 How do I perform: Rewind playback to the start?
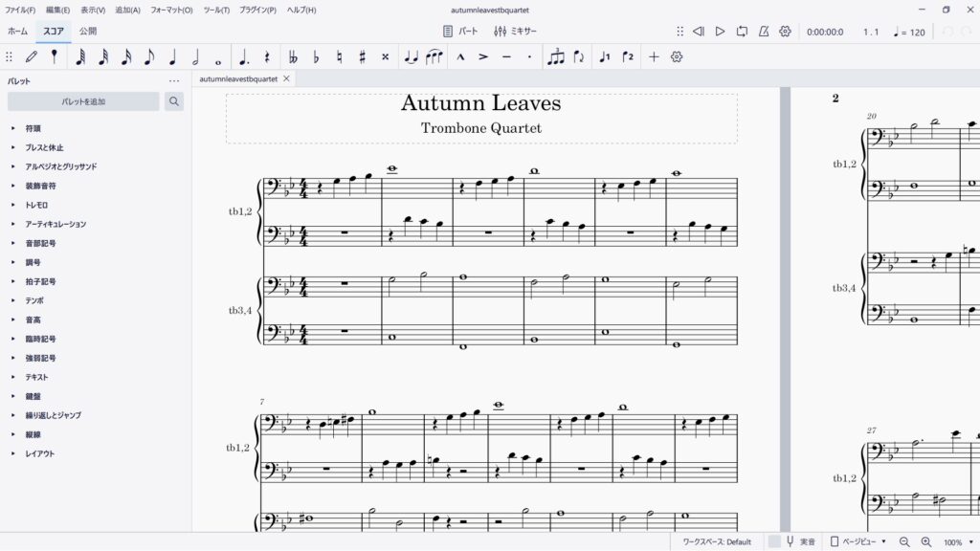click(699, 32)
